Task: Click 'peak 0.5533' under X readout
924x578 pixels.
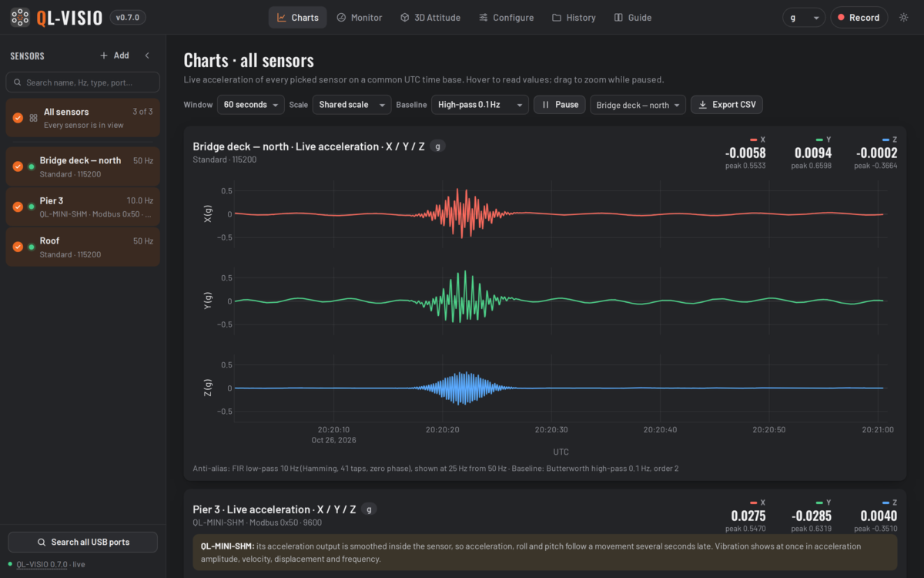Action: point(745,166)
